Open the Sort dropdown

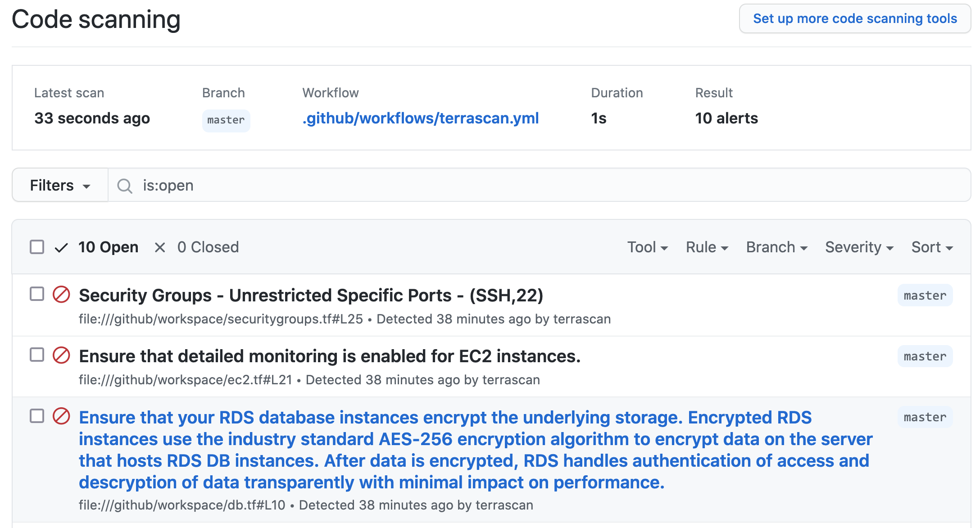(932, 247)
